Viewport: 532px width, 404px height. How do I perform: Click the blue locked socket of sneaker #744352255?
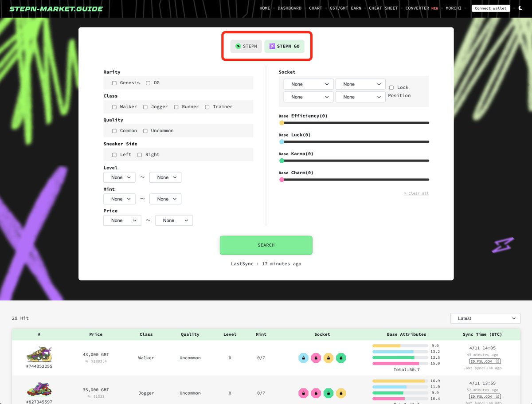click(303, 358)
